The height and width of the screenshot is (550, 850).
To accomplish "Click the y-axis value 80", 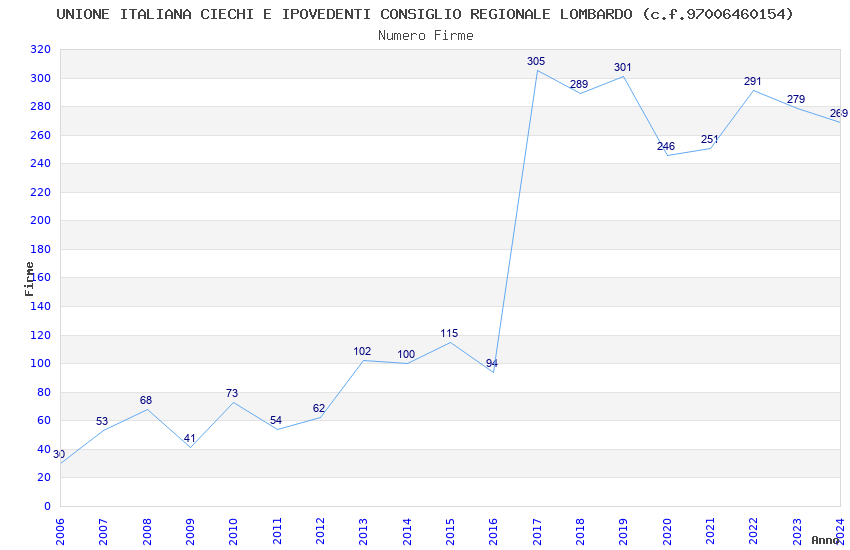I will (43, 392).
